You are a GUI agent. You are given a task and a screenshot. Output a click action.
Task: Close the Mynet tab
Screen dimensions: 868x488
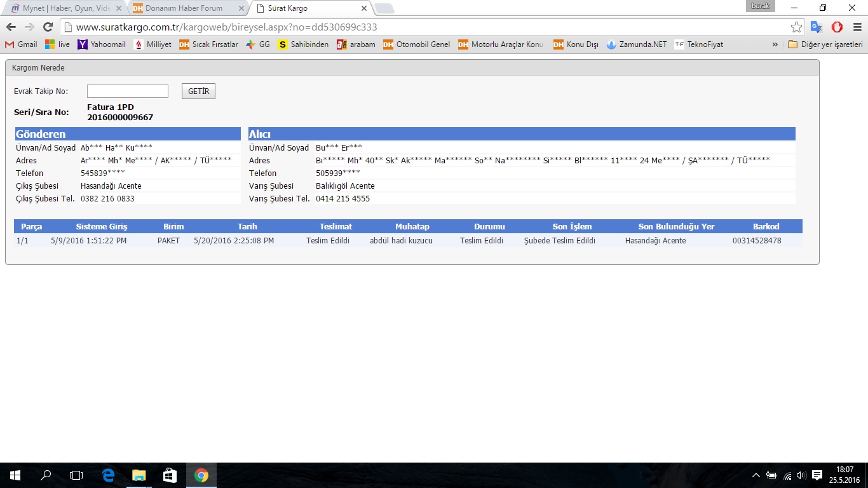[119, 8]
